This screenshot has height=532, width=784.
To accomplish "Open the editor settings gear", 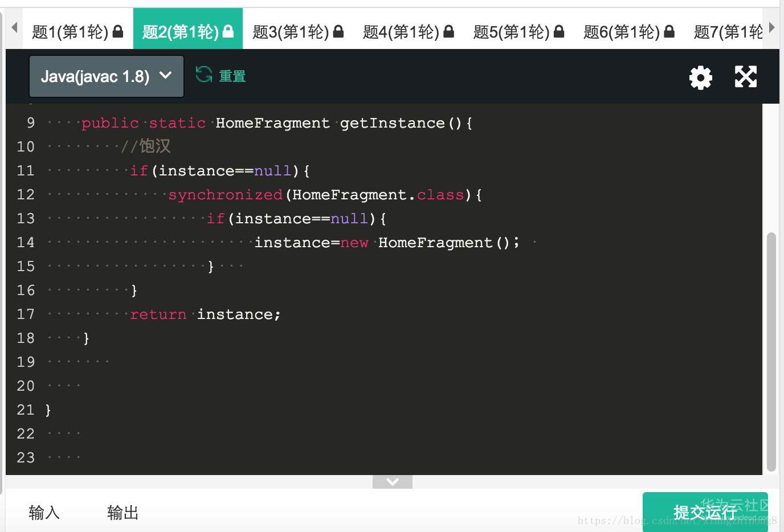I will tap(701, 77).
